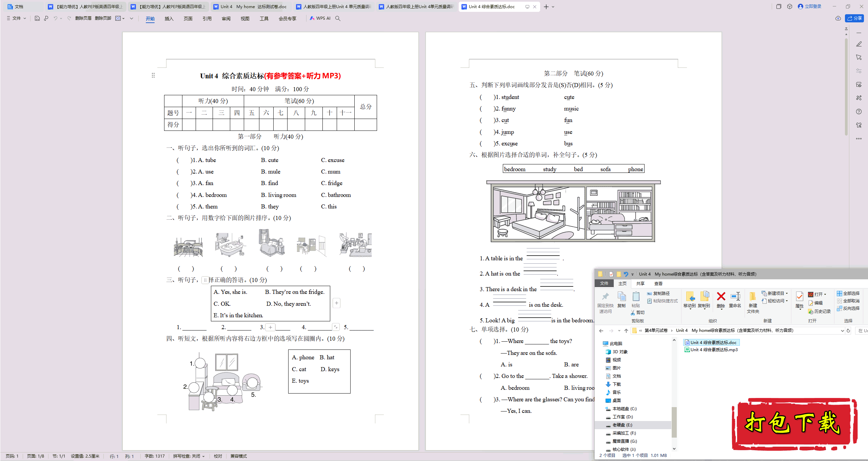The height and width of the screenshot is (461, 868).
Task: Click the red 删除 icon in Explorer
Action: point(721,297)
